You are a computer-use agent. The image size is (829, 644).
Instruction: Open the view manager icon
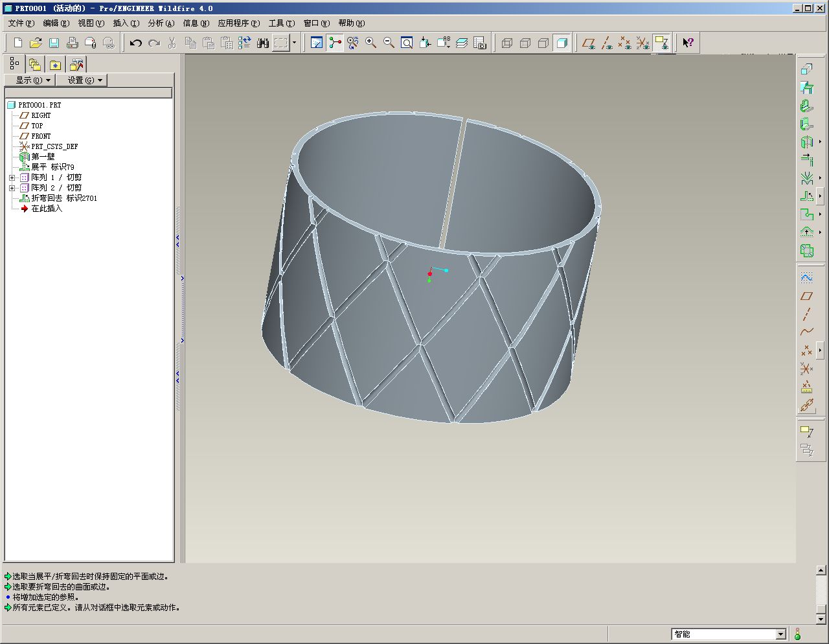[480, 43]
